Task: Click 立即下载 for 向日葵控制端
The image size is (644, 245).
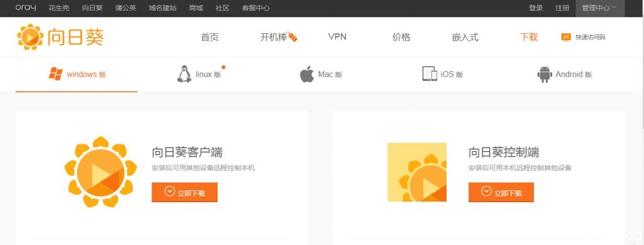Action: (x=501, y=192)
